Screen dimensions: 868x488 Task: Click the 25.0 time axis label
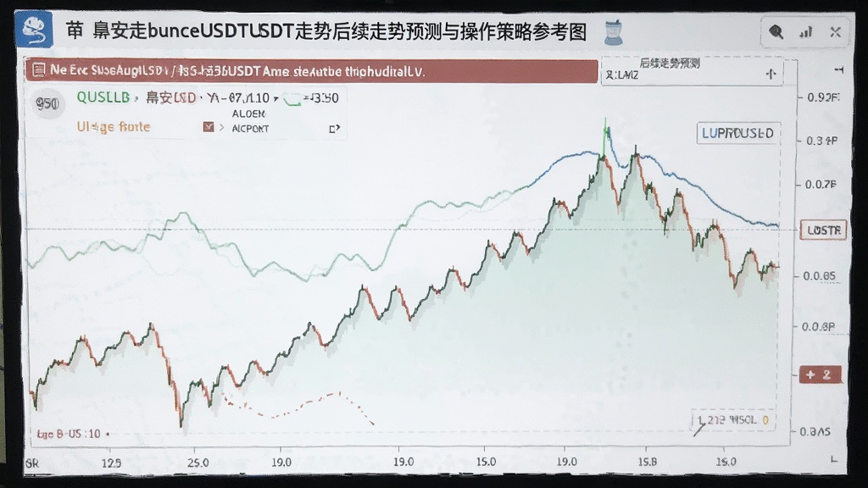point(198,462)
